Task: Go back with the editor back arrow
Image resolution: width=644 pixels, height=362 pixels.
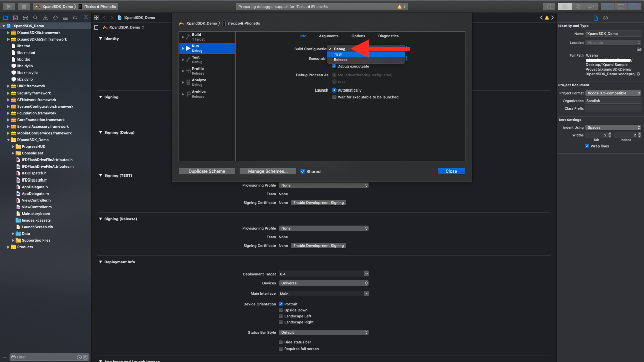Action: click(x=105, y=18)
